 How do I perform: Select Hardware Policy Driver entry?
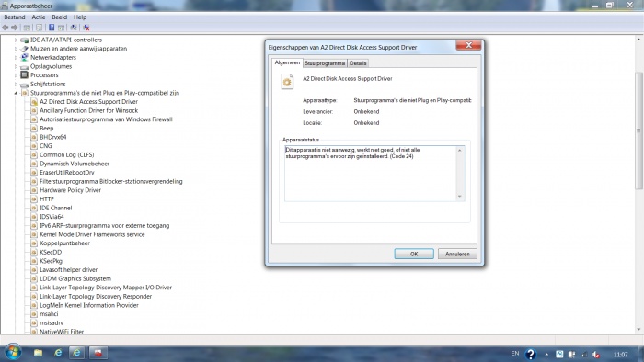point(70,190)
